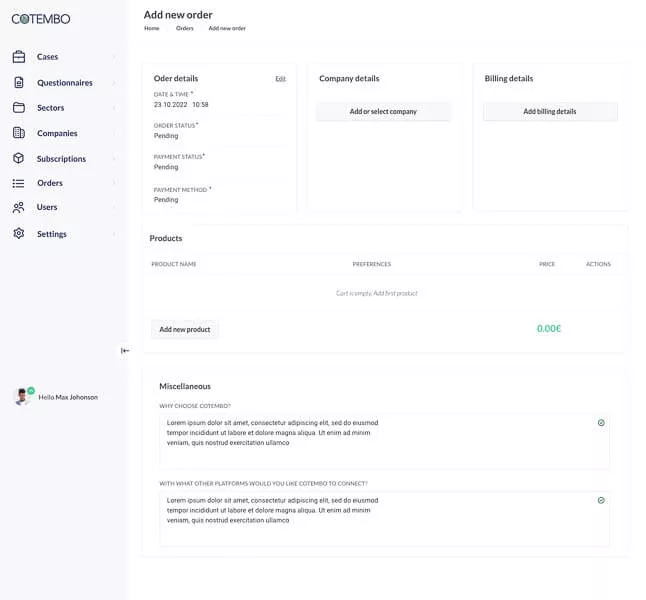Expand the Settings submenu chevron

point(114,234)
